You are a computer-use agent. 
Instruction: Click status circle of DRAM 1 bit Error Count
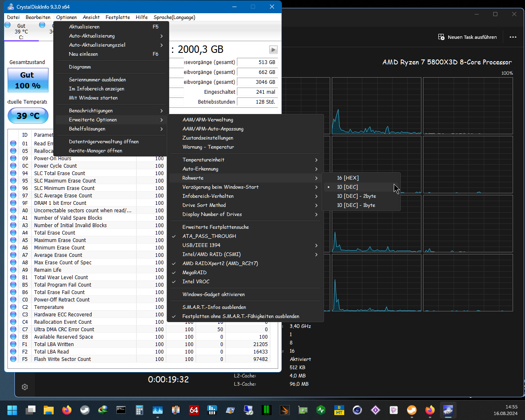pyautogui.click(x=13, y=203)
